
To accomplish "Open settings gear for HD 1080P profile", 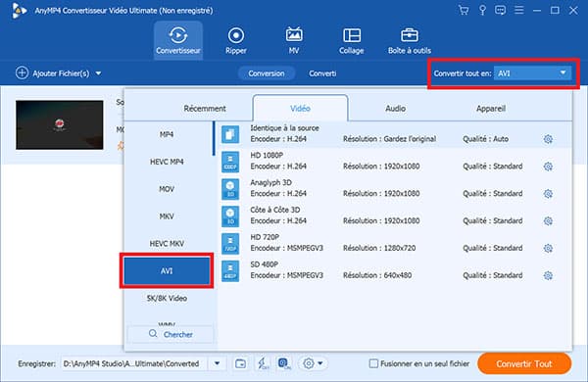I will point(548,167).
